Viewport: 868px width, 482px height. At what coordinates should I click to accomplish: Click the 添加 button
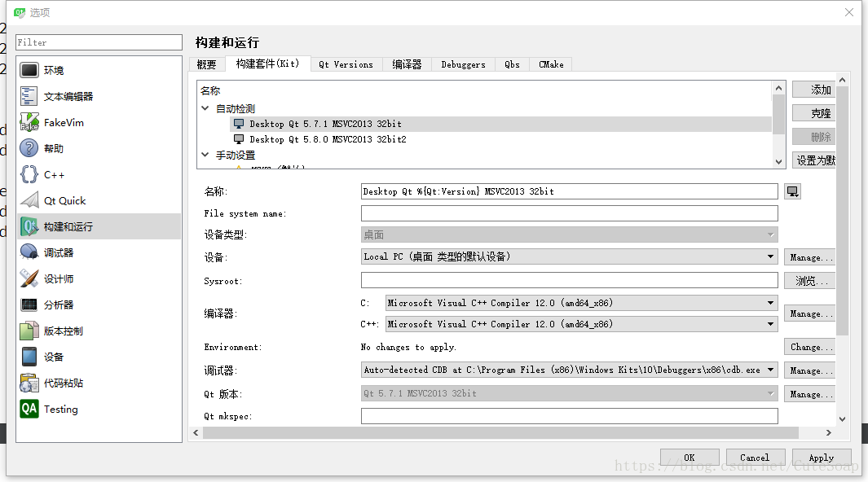pos(813,90)
